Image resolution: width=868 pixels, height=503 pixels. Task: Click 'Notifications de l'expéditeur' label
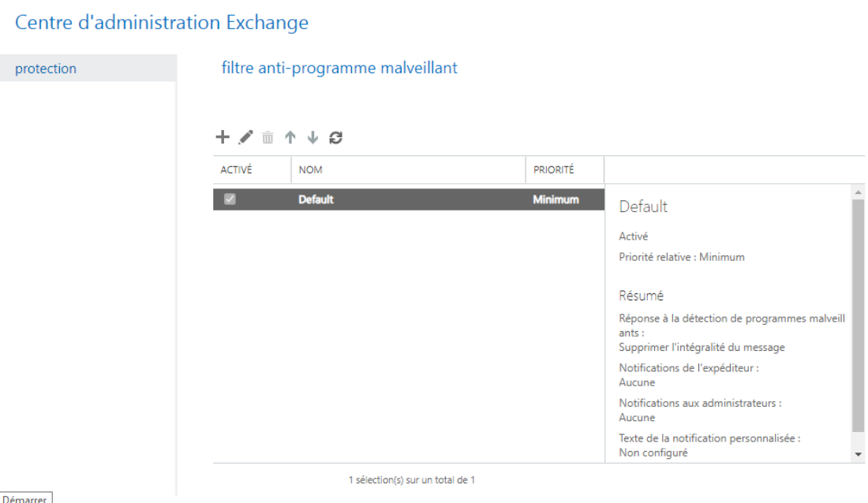click(689, 368)
